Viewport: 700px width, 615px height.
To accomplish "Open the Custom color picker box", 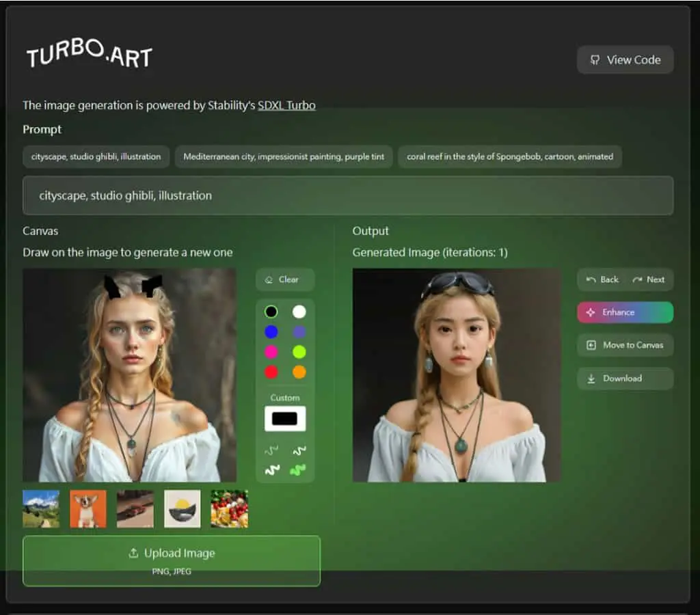I will [285, 419].
